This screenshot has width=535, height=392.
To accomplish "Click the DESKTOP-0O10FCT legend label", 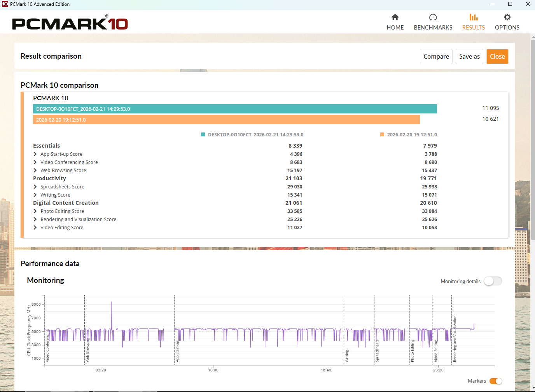I will tap(255, 135).
